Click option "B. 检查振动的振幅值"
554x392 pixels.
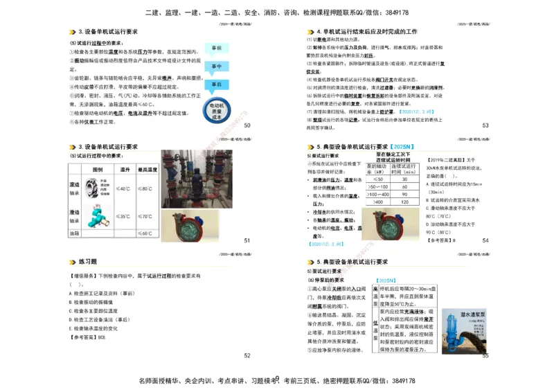click(91, 302)
